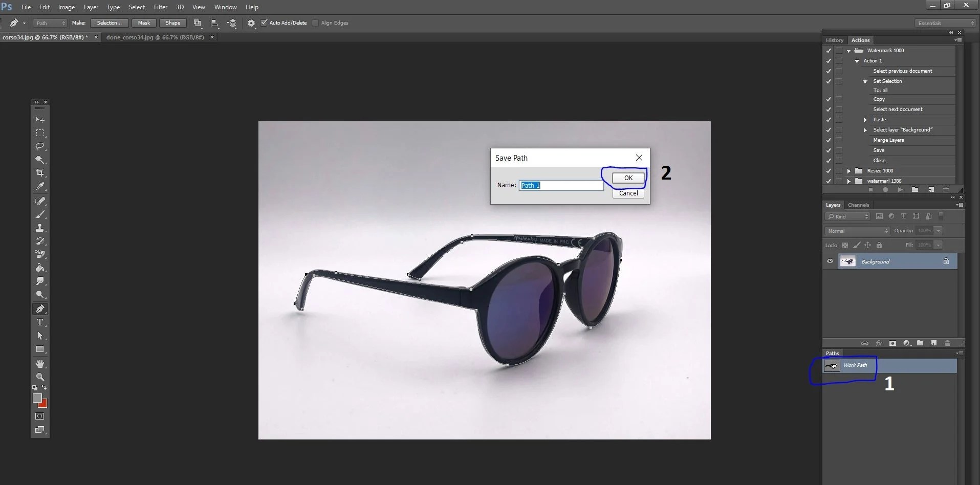Image resolution: width=980 pixels, height=485 pixels.
Task: Open the Filter menu
Action: tap(160, 7)
